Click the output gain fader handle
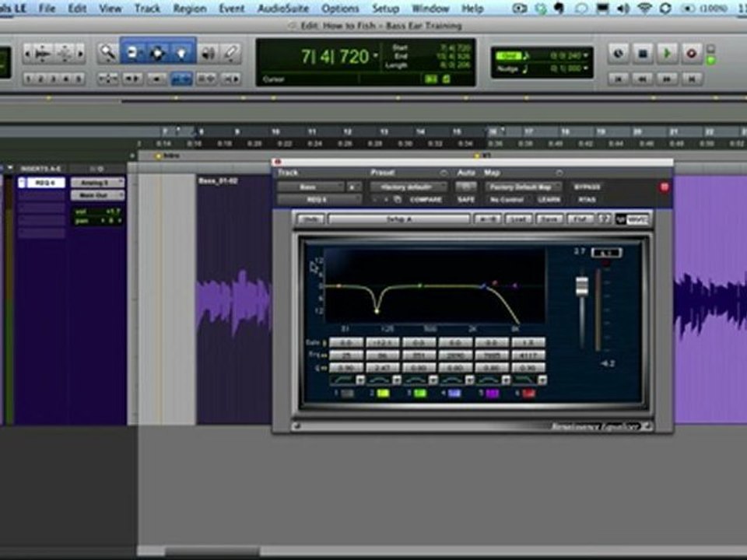The height and width of the screenshot is (560, 747). 582,285
